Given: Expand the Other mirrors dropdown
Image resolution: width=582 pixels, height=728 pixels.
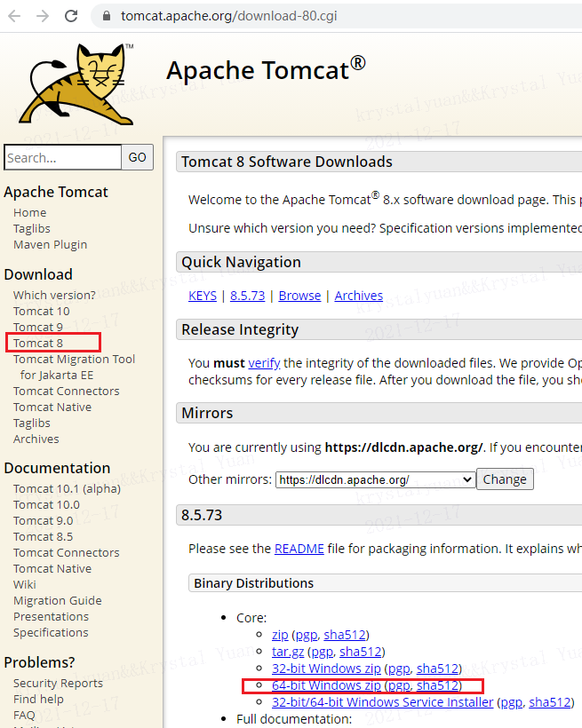Looking at the screenshot, I should click(x=376, y=479).
